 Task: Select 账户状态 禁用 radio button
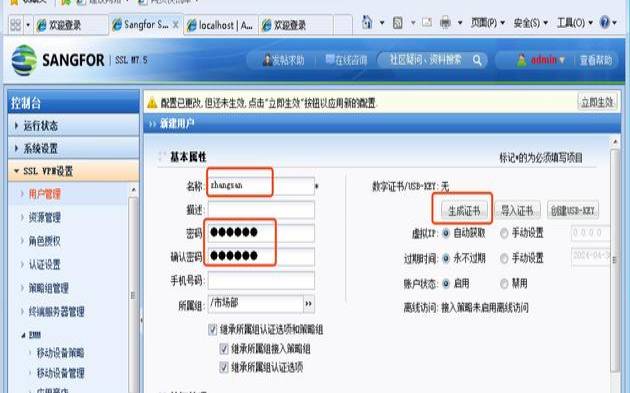point(504,284)
